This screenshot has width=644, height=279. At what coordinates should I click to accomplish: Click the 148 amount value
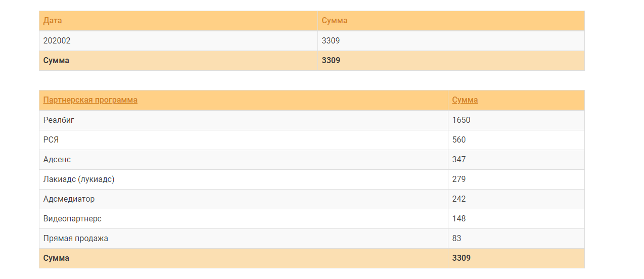[459, 218]
